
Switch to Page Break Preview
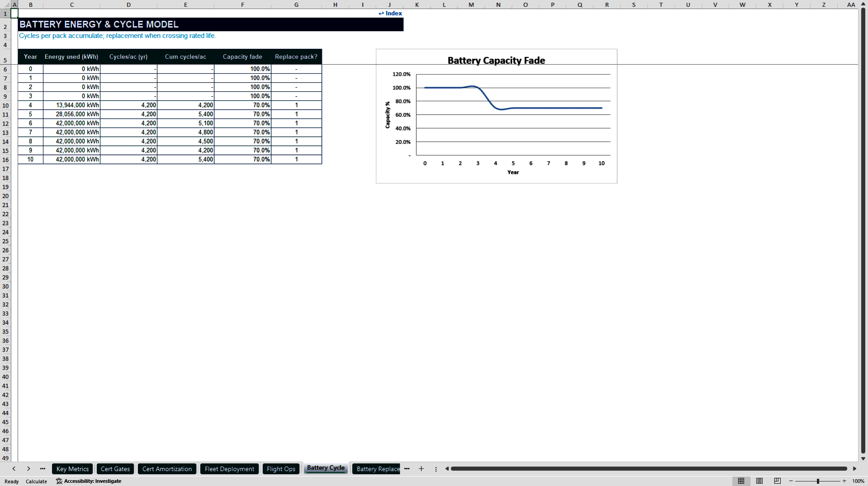click(777, 481)
